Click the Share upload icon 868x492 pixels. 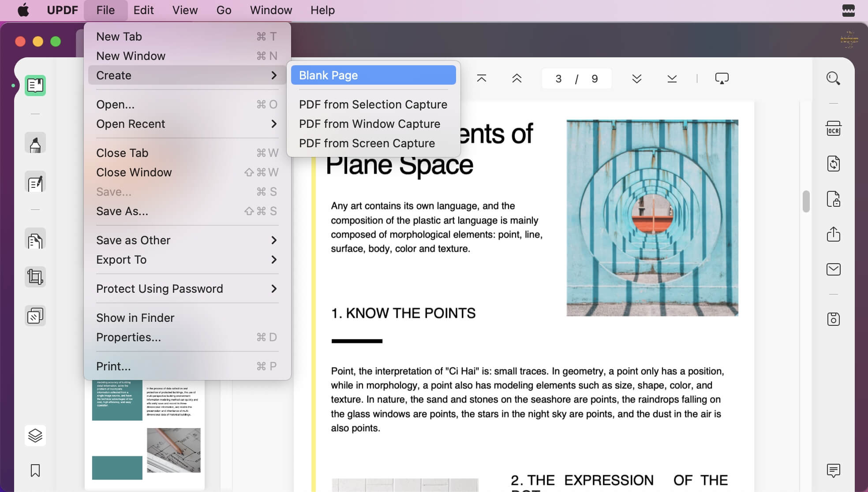coord(833,234)
